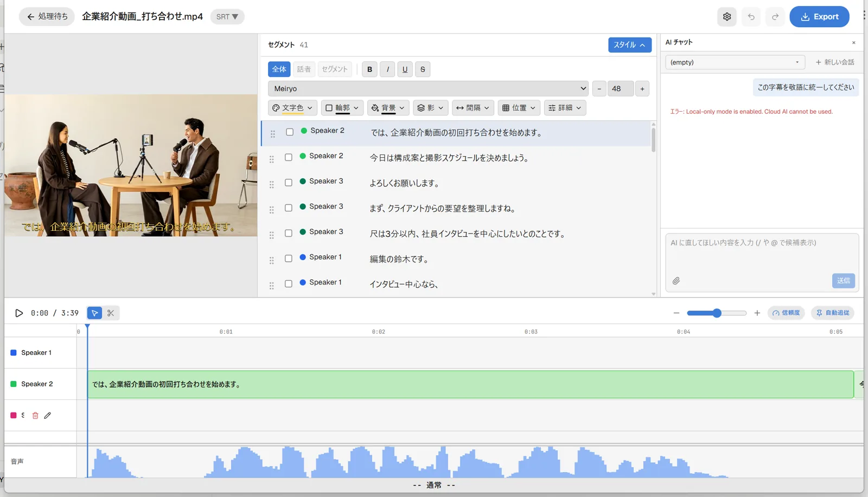Image resolution: width=868 pixels, height=497 pixels.
Task: Select the scissors cut tool
Action: (111, 313)
